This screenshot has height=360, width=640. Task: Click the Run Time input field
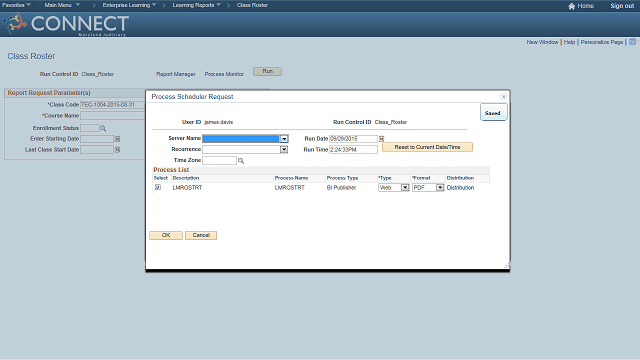click(353, 150)
